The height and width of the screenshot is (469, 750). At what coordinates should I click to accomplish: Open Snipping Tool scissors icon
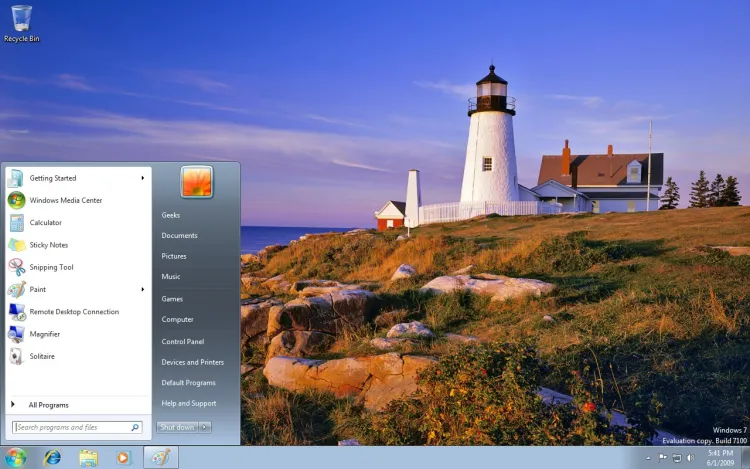[x=16, y=267]
